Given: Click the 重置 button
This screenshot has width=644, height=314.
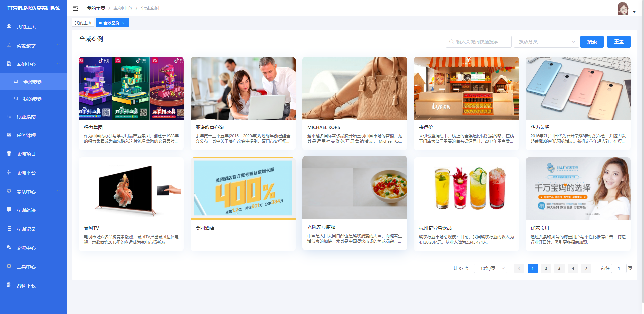Looking at the screenshot, I should (619, 42).
